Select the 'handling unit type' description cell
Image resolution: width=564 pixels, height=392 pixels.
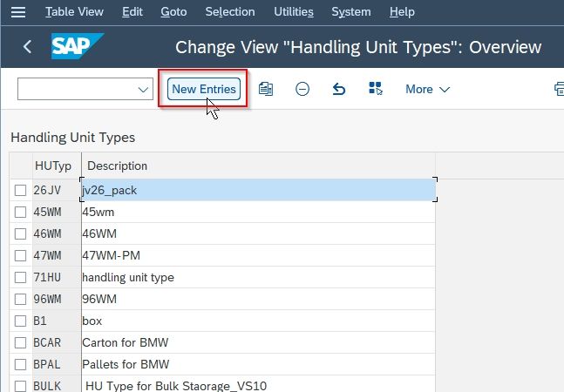pyautogui.click(x=258, y=277)
